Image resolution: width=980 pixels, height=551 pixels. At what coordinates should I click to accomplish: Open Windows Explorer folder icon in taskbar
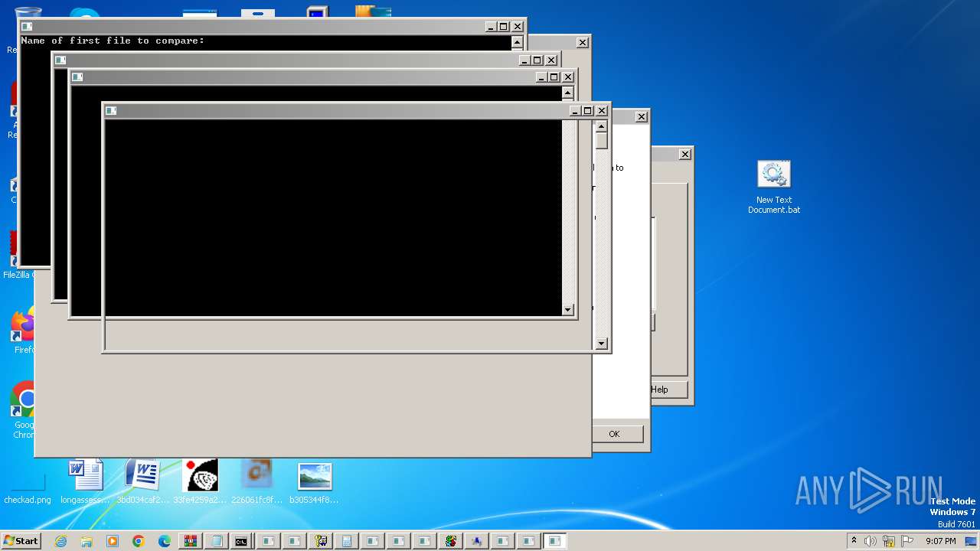(x=87, y=541)
